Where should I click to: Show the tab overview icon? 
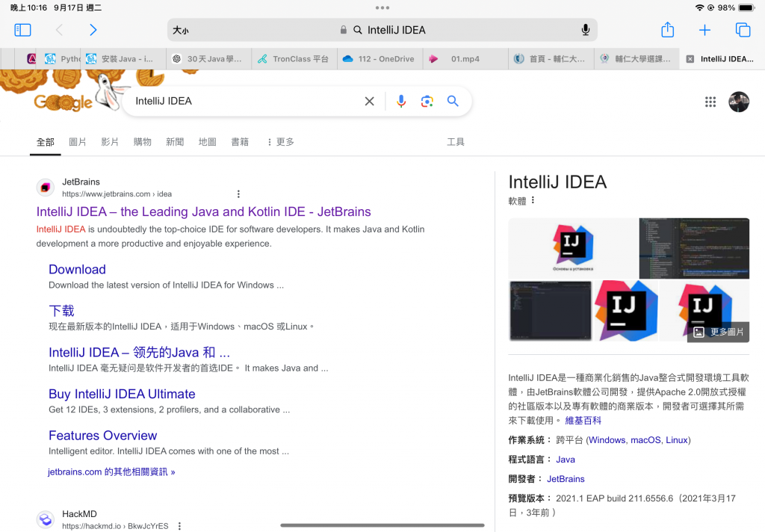743,30
